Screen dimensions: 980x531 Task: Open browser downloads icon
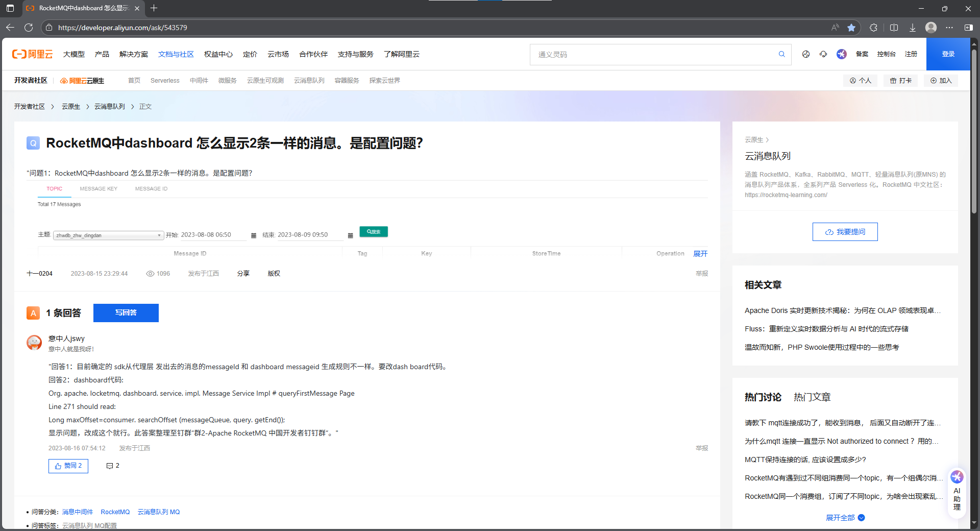click(912, 28)
